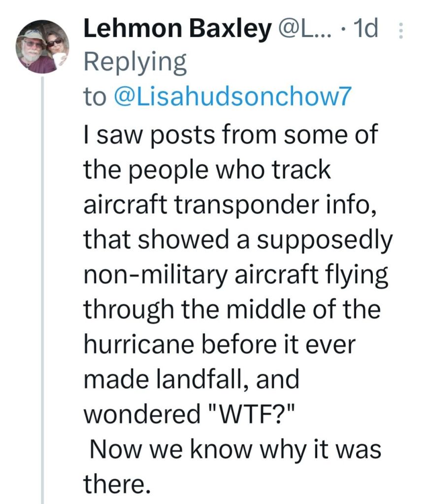
Task: Click the word "to" before the mention
Action: click(95, 97)
